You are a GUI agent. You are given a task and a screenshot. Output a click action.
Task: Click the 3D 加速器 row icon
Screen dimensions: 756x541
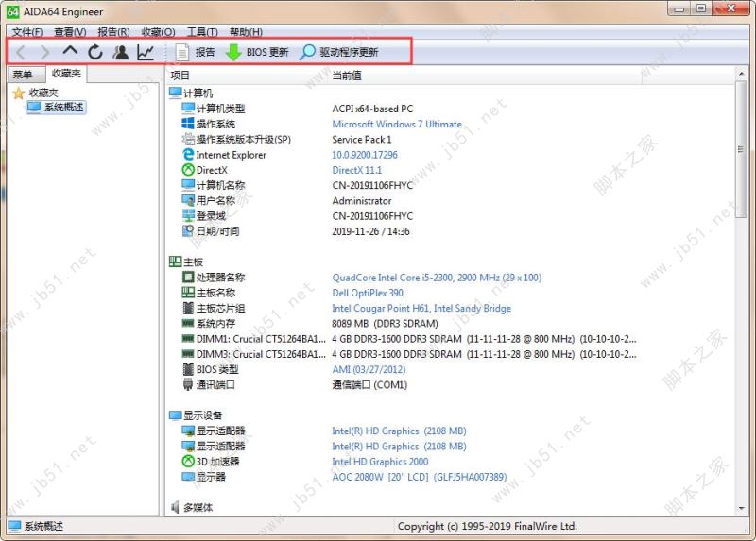[x=187, y=461]
